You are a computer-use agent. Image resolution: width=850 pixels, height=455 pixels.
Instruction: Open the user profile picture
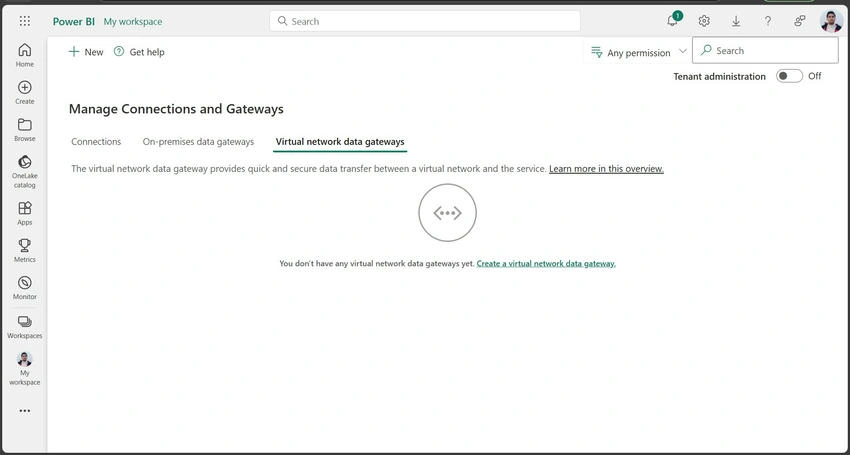point(831,21)
